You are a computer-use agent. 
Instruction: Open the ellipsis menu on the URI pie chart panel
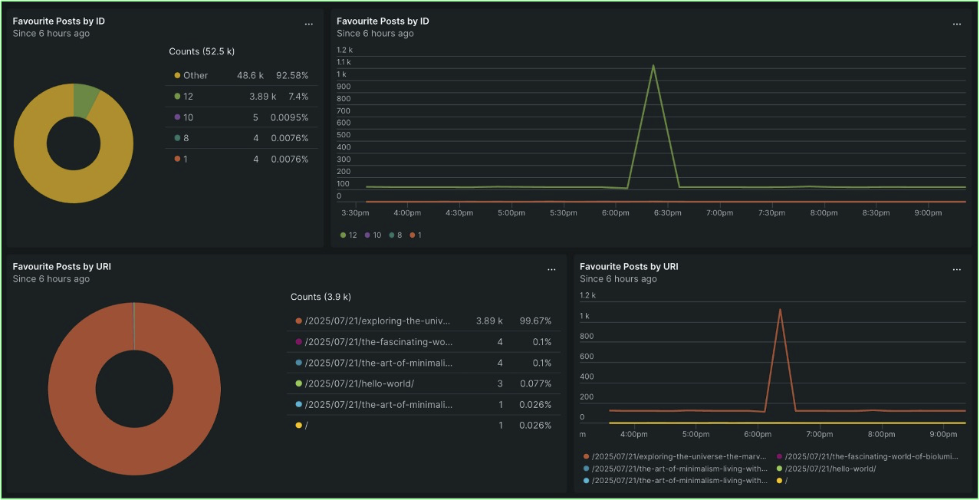(x=551, y=269)
